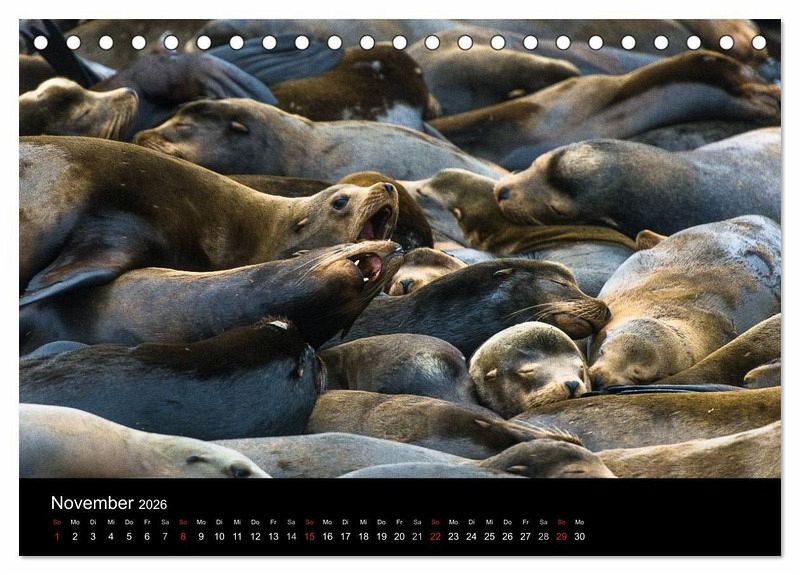Click the November month title
Screen dimensions: 800x575
tap(92, 503)
